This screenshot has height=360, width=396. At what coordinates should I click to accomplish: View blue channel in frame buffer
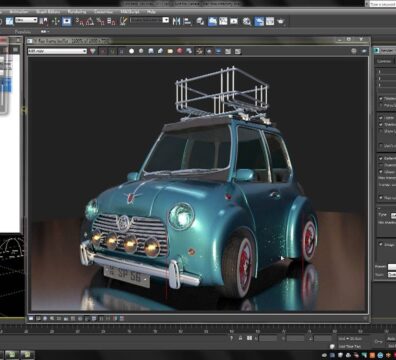click(122, 51)
